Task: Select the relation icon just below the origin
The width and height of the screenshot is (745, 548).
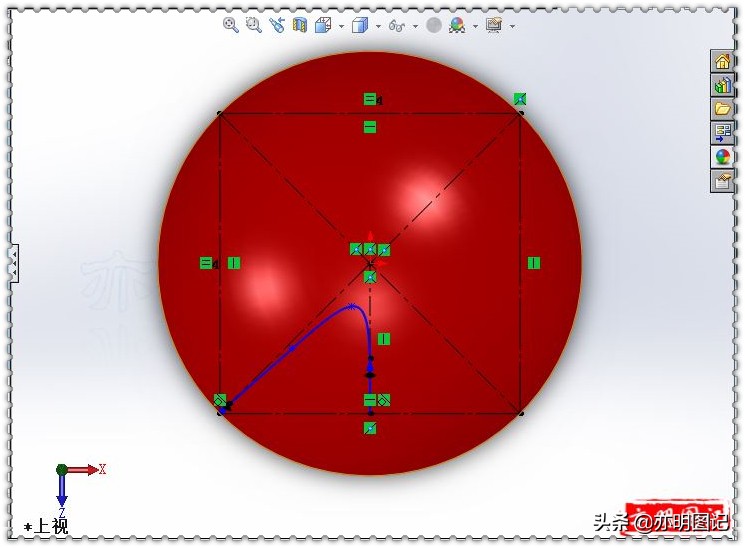Action: coord(370,277)
